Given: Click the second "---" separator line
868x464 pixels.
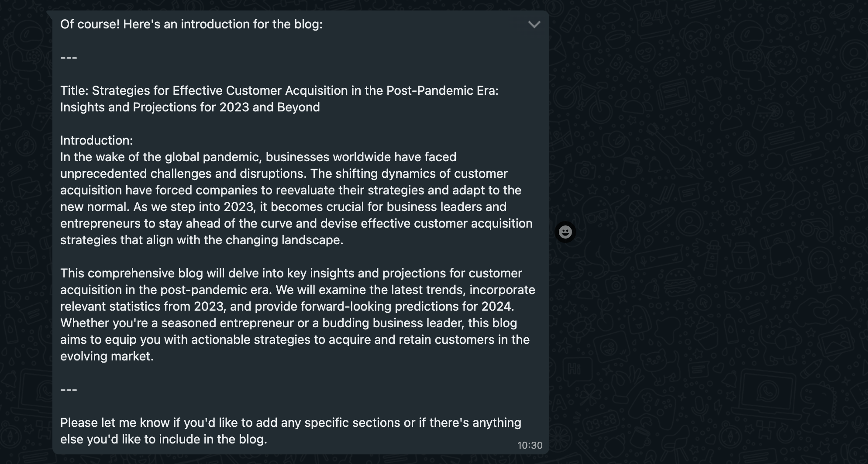Looking at the screenshot, I should [x=69, y=390].
